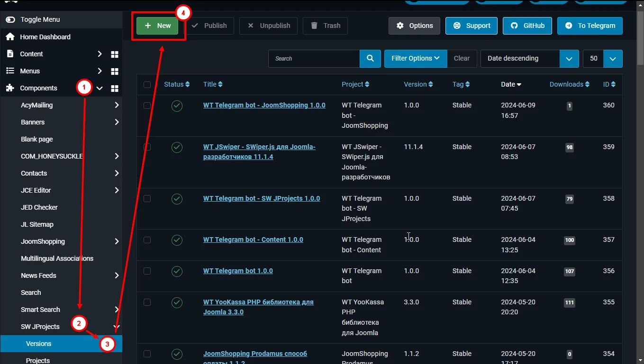This screenshot has height=364, width=644.
Task: Click the download count badge 98
Action: pos(569,148)
